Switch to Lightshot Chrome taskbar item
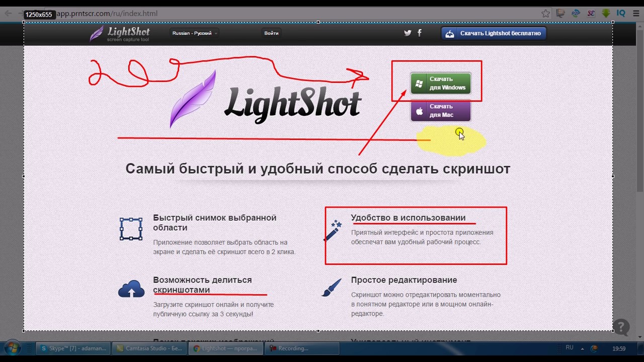This screenshot has height=362, width=644. (x=225, y=348)
